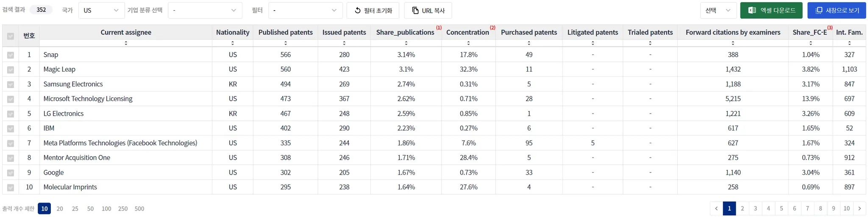
Task: Open the 필터 filter dropdown
Action: click(305, 11)
